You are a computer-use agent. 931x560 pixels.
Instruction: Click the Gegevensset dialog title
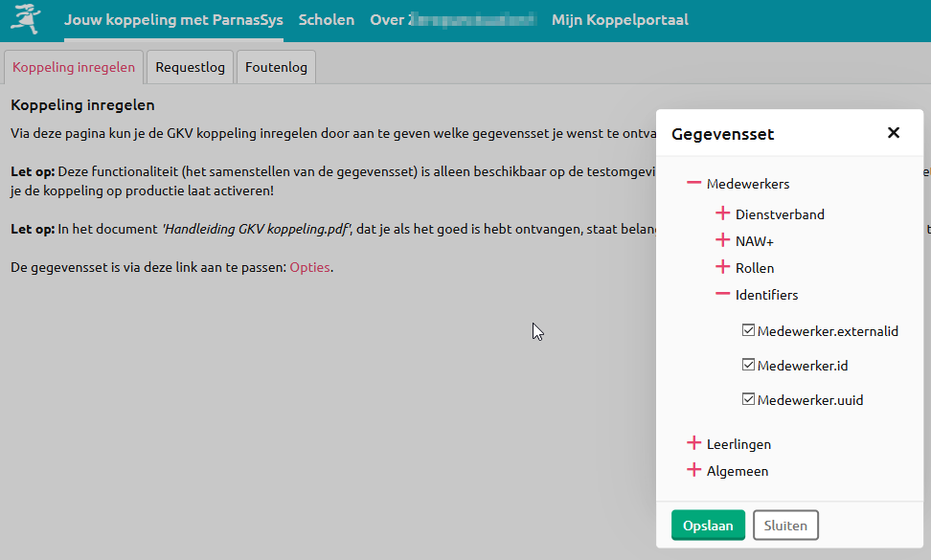[722, 135]
